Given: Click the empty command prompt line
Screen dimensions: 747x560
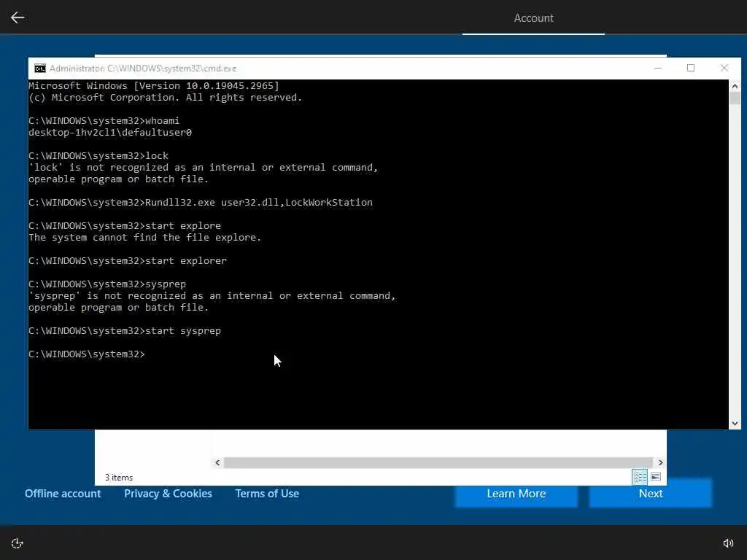Looking at the screenshot, I should [87, 354].
